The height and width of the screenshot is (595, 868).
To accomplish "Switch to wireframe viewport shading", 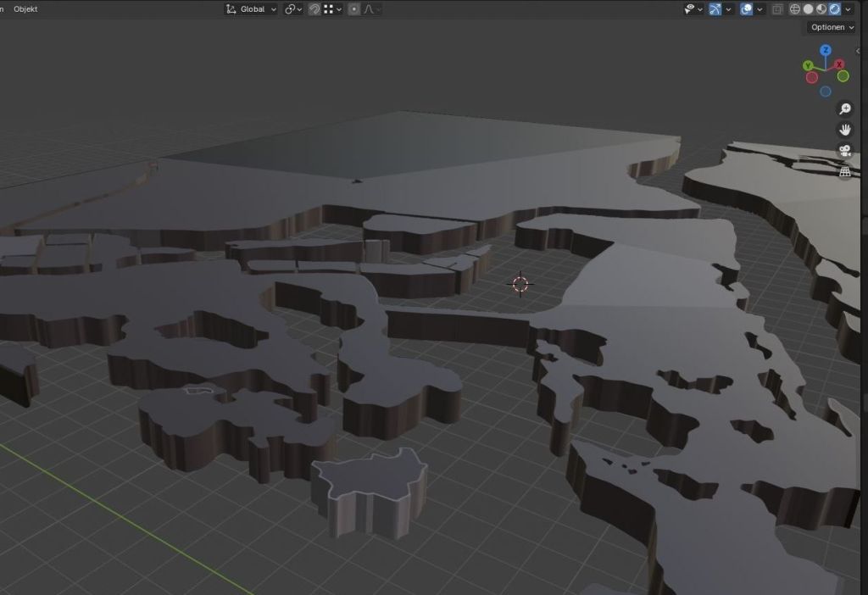I will 795,8.
